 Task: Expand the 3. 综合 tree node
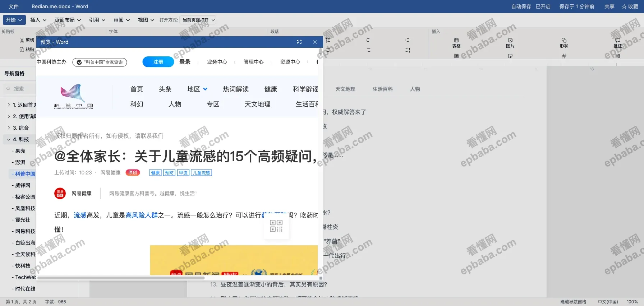(9, 128)
